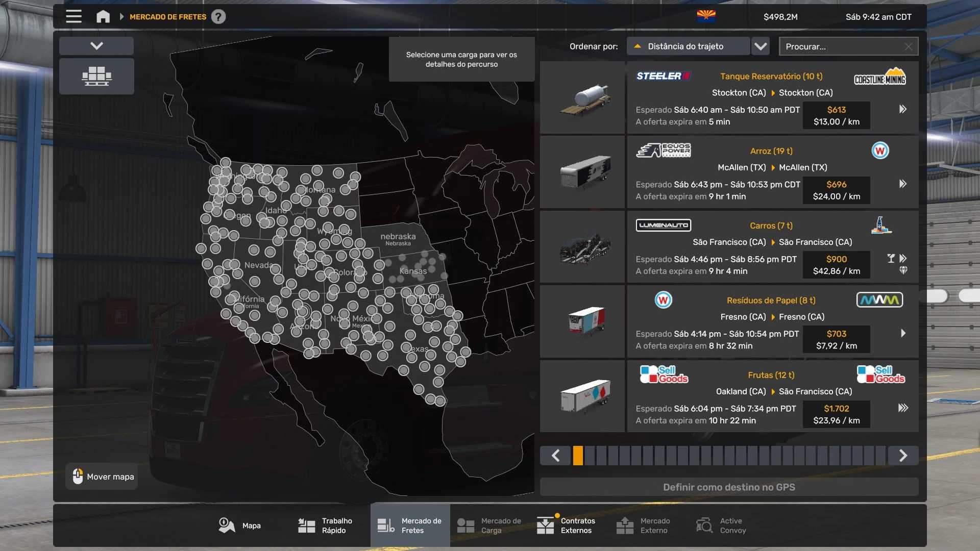
Task: Click the Coastline Mining logo
Action: (x=880, y=77)
